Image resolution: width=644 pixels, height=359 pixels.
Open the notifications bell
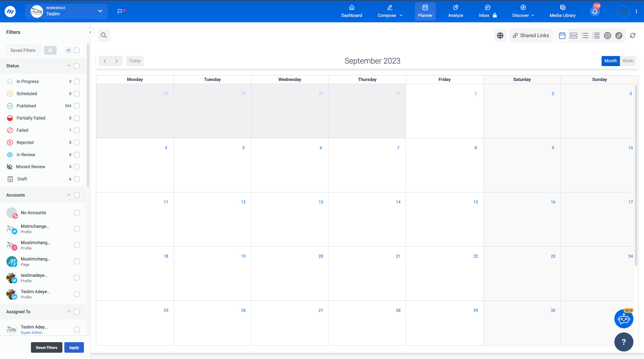coord(595,11)
